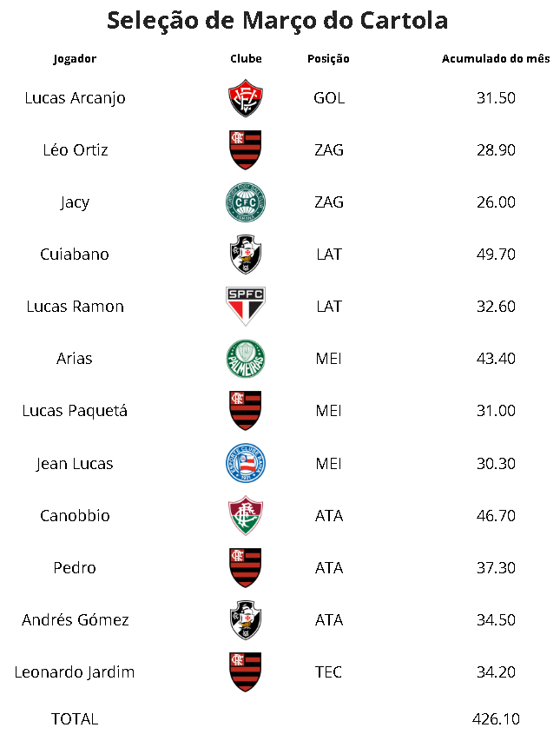Click the score 49.70 for Cuiabano
This screenshot has height=754, width=560.
tap(496, 255)
